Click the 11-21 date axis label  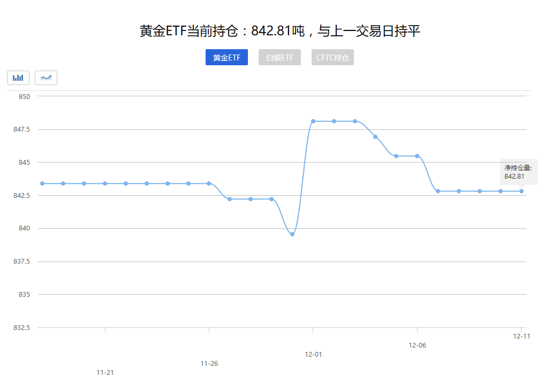(x=105, y=373)
